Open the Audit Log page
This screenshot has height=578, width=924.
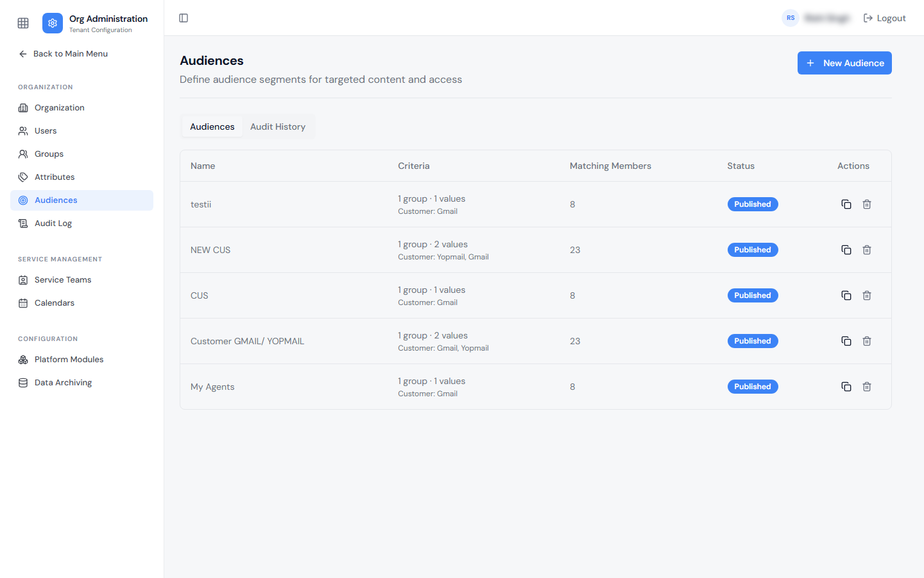tap(81, 223)
